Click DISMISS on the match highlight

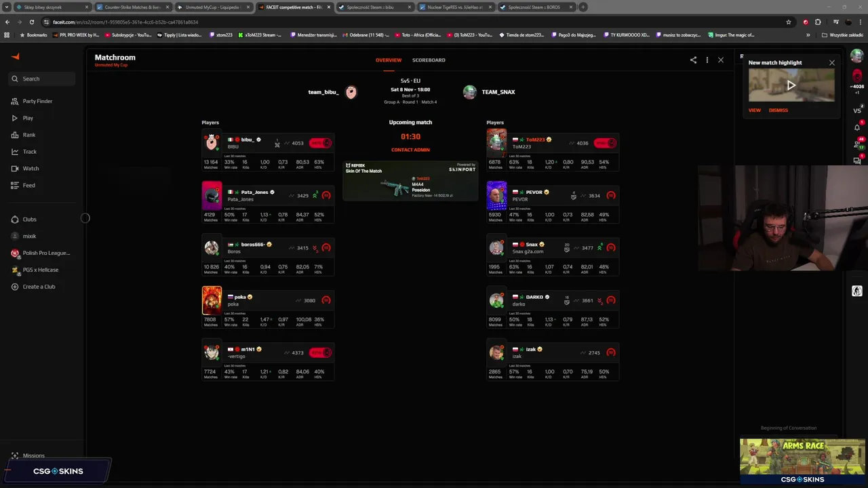(778, 110)
